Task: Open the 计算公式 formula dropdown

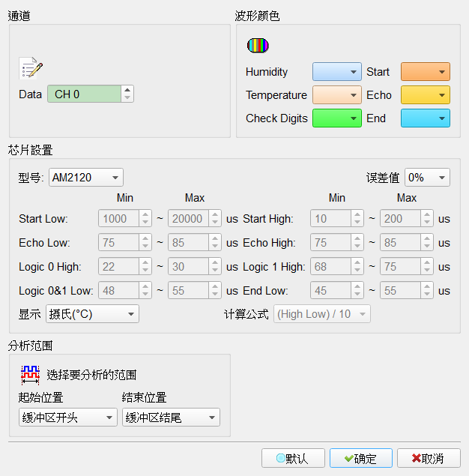Action: (x=322, y=314)
